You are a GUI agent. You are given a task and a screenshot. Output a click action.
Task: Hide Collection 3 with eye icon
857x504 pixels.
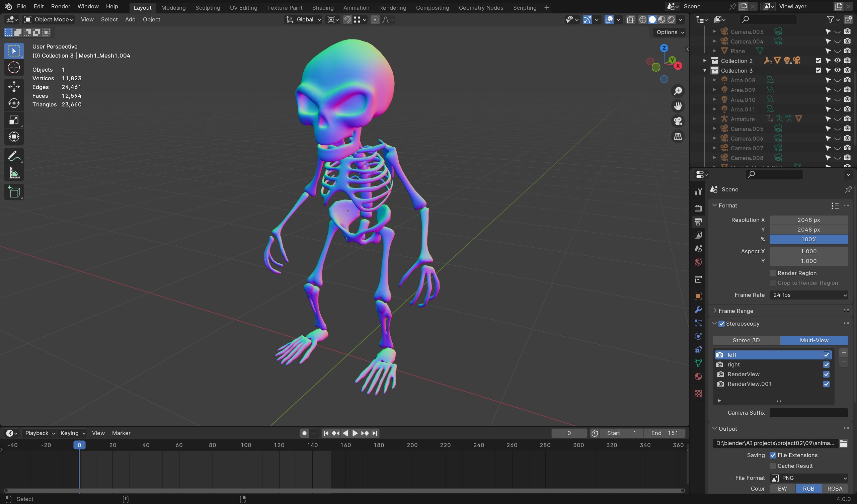click(837, 70)
